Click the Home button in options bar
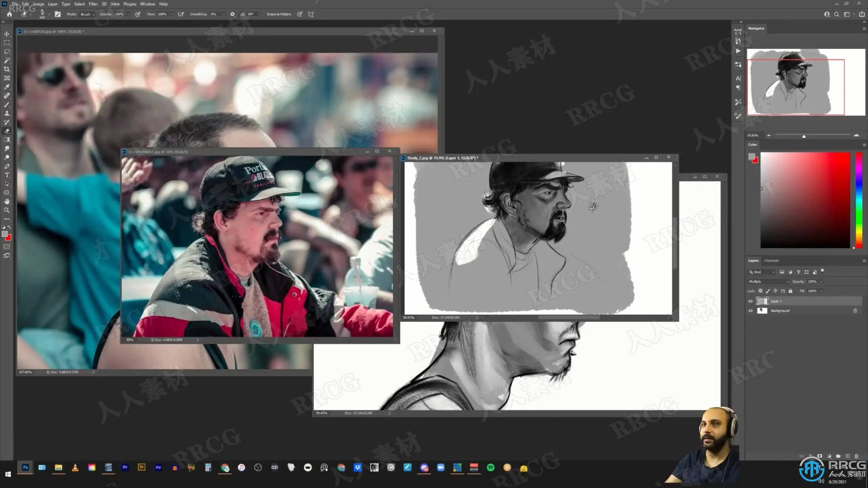Image resolution: width=868 pixels, height=488 pixels. click(x=9, y=14)
